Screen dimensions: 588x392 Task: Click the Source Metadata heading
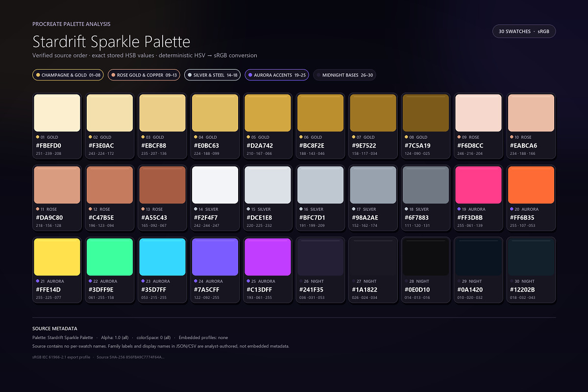55,329
